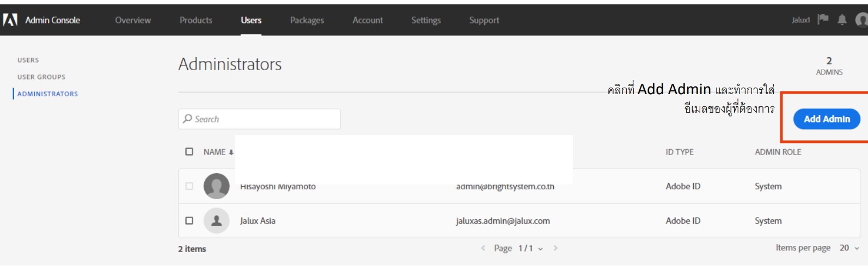Image resolution: width=868 pixels, height=271 pixels.
Task: Expand the Page 1/1 dropdown
Action: point(530,248)
